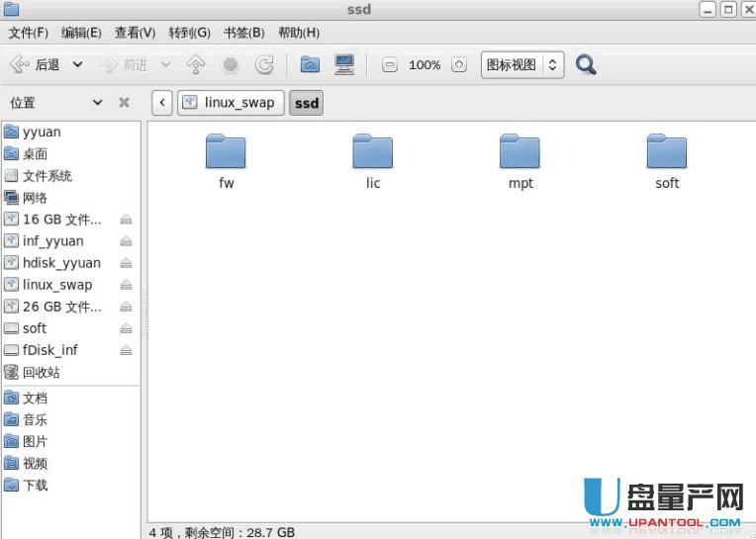Go back with the 后退 button

point(36,65)
